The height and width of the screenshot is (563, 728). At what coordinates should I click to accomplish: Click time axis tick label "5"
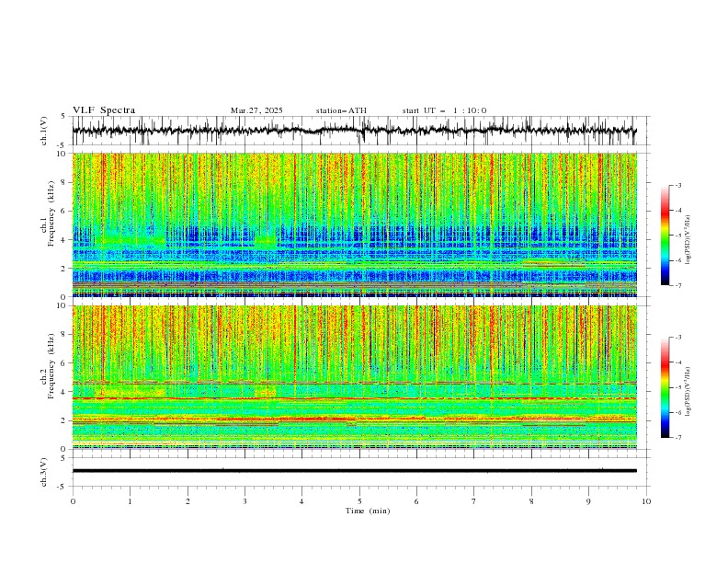point(359,501)
